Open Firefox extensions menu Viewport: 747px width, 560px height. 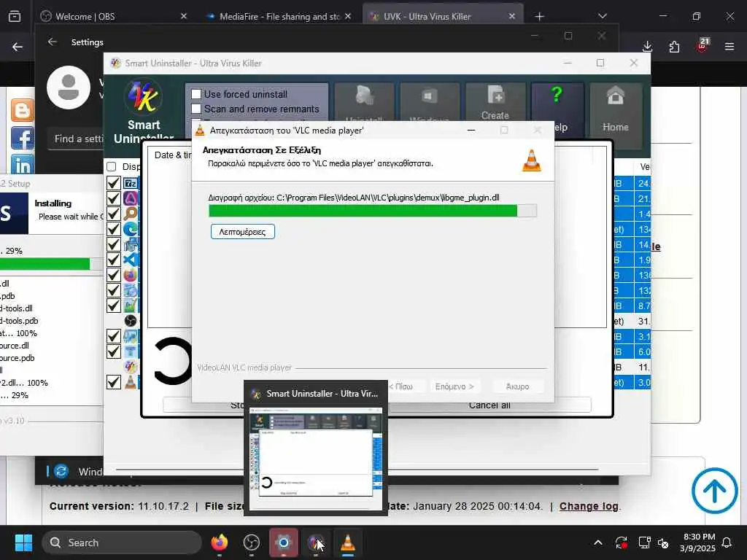coord(674,47)
